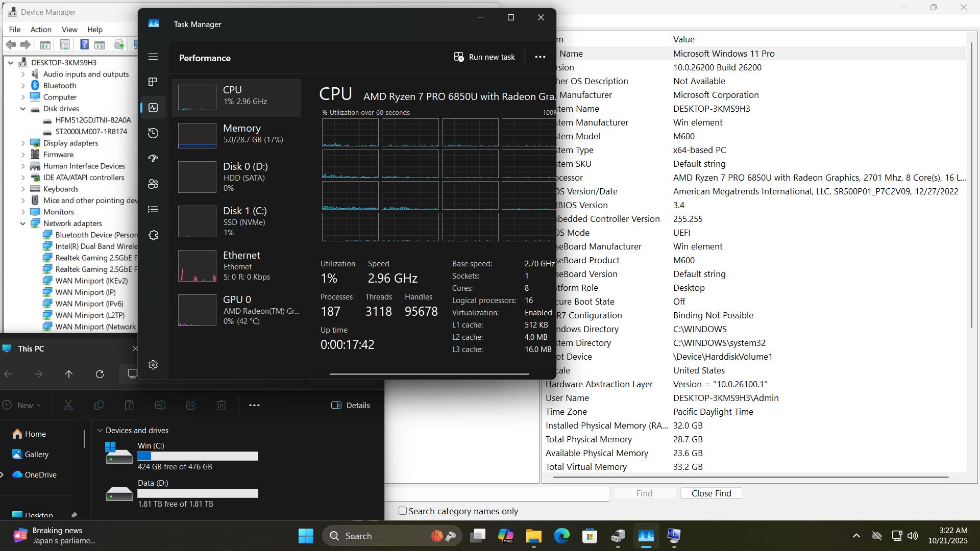Open Task Manager settings gear
This screenshot has height=551, width=980.
153,365
